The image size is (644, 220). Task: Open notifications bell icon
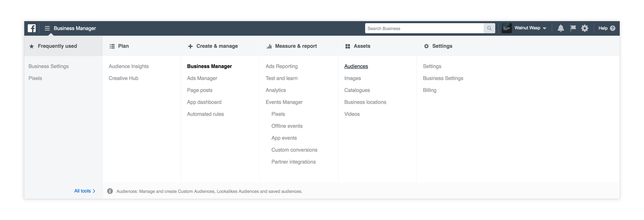pyautogui.click(x=561, y=28)
